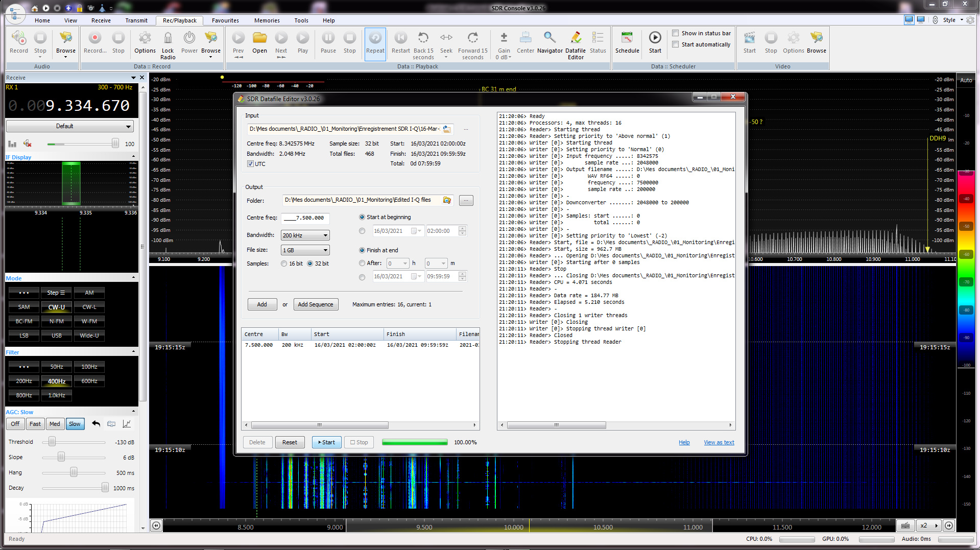Expand the File size 1 GB dropdown
Viewport: 980px width, 550px height.
pos(305,250)
